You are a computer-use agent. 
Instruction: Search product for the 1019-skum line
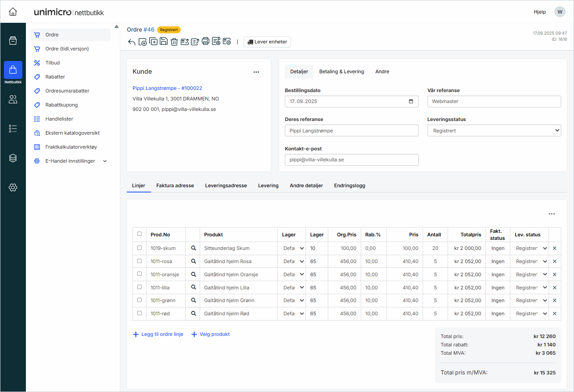pyautogui.click(x=193, y=248)
